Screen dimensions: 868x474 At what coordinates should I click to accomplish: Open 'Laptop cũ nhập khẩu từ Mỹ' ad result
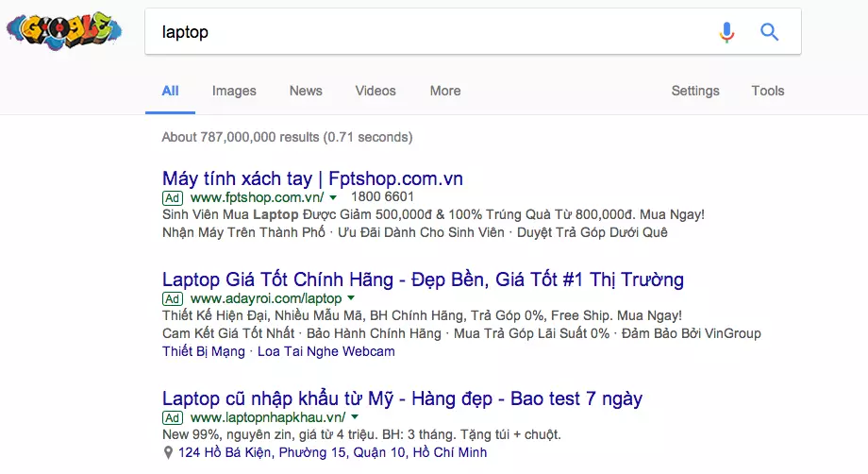(x=403, y=398)
